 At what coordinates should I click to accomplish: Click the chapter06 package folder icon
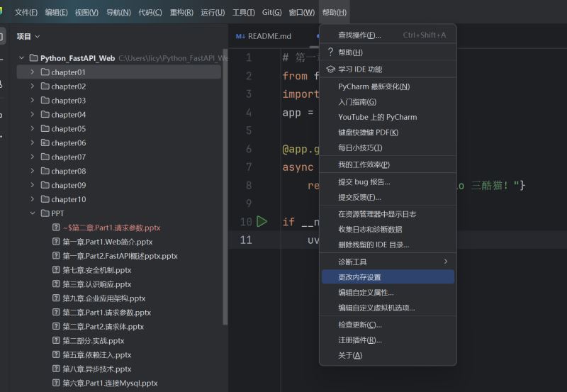(45, 143)
